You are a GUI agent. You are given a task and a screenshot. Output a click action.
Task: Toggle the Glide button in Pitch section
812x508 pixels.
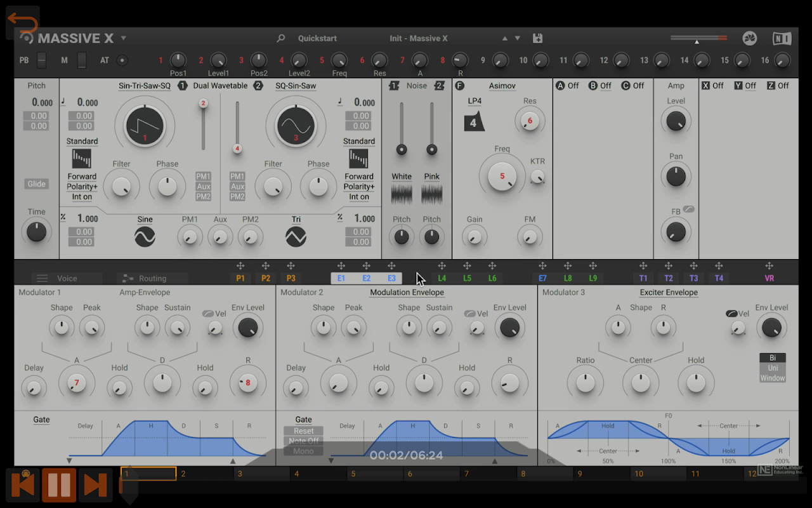(36, 184)
